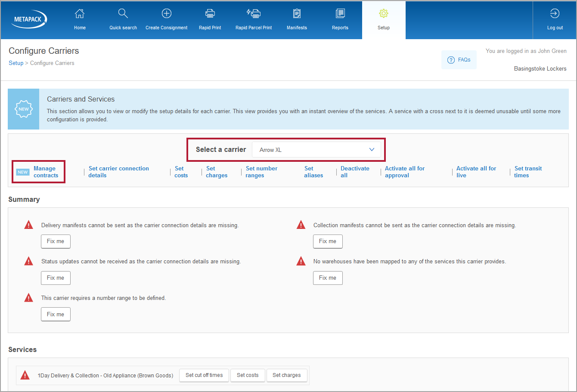Click the Create Consignment plus icon
This screenshot has height=392, width=577.
click(167, 14)
